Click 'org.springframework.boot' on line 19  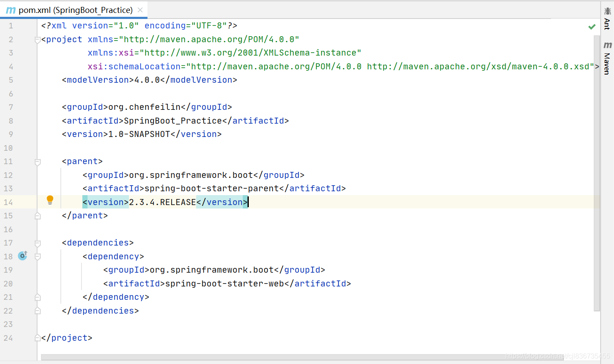coord(212,270)
